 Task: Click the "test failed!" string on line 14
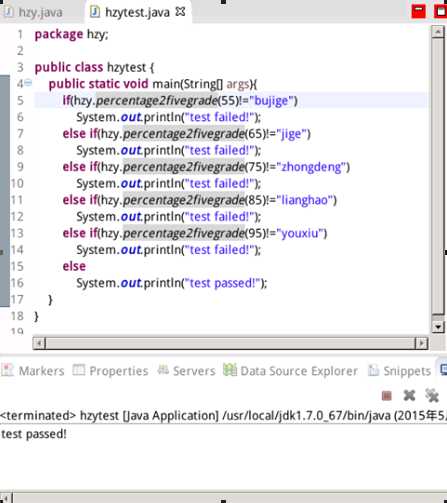pyautogui.click(x=219, y=250)
